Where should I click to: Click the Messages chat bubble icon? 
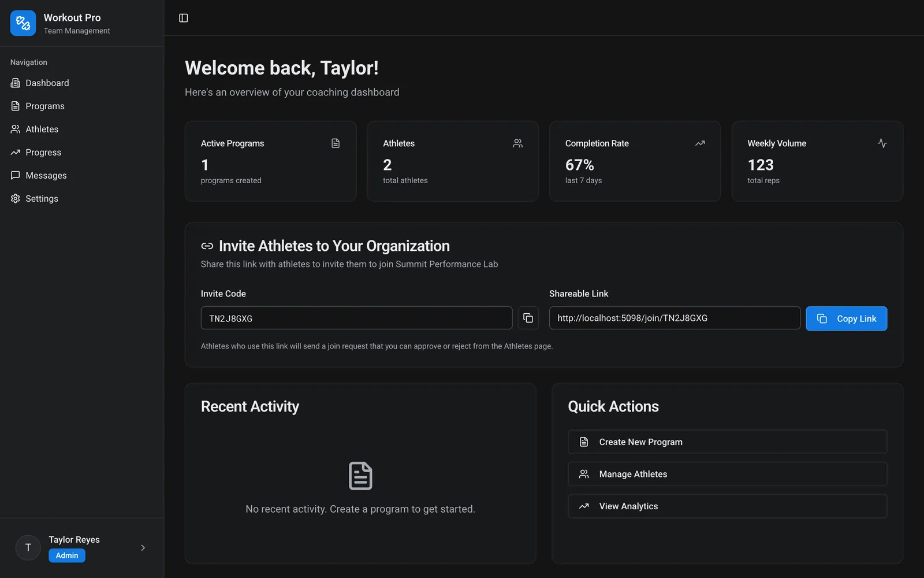point(16,176)
